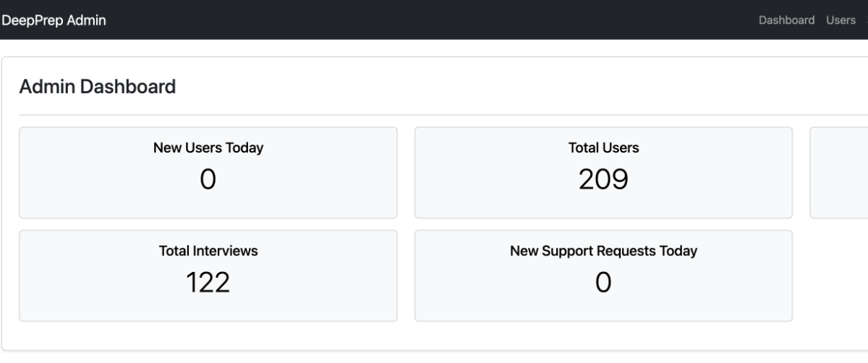Click the Total Users card label
Screen dimensions: 868x363
[x=603, y=148]
